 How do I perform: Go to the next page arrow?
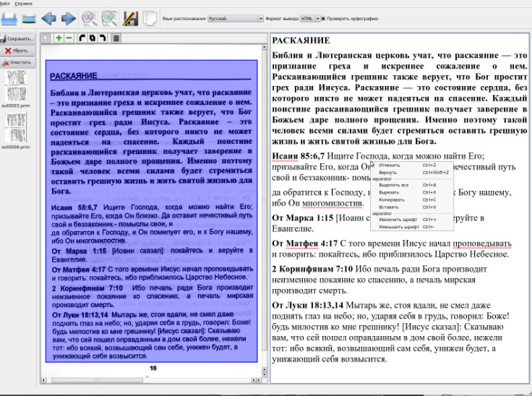tap(68, 18)
